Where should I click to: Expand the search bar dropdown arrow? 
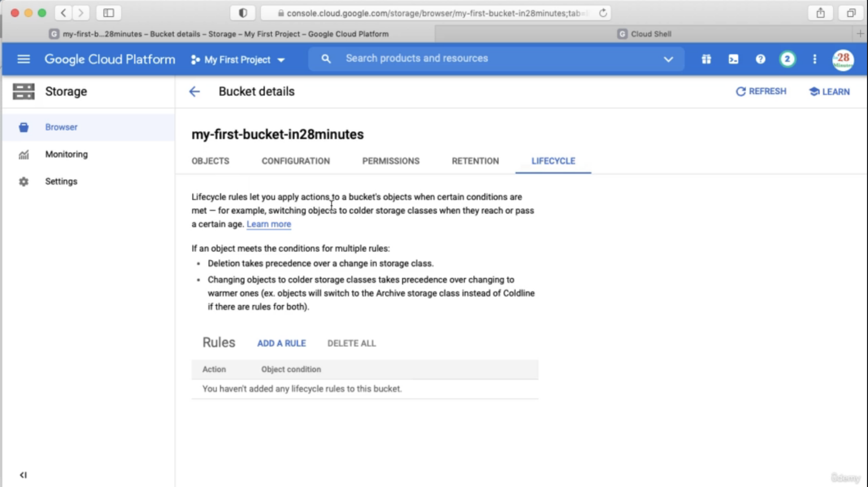coord(668,59)
